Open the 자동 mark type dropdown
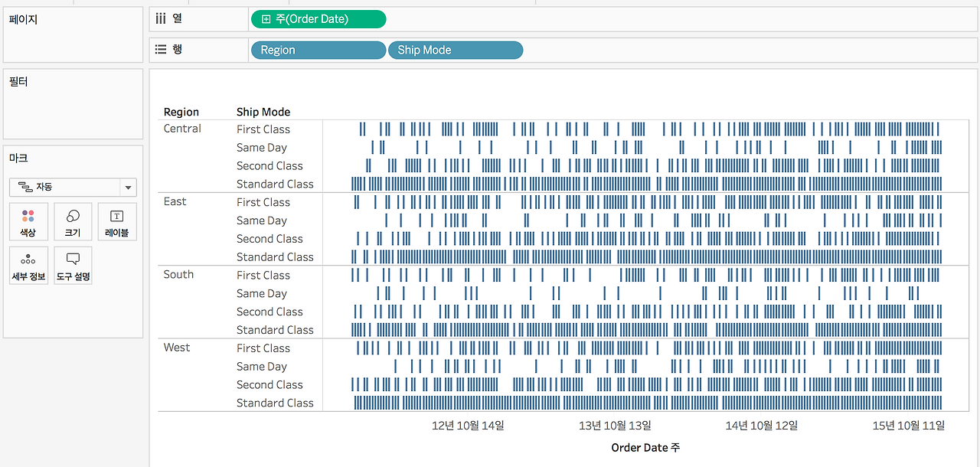 [73, 187]
